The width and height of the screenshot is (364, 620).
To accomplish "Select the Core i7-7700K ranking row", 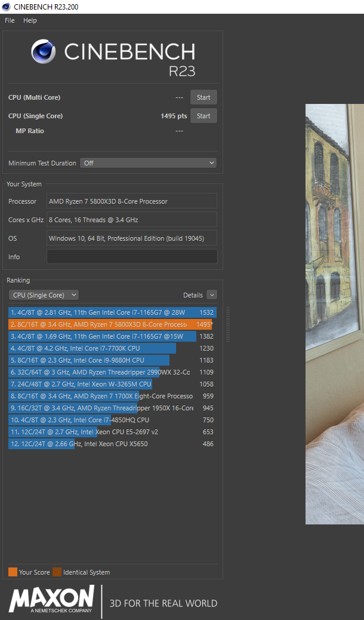I will tap(112, 348).
